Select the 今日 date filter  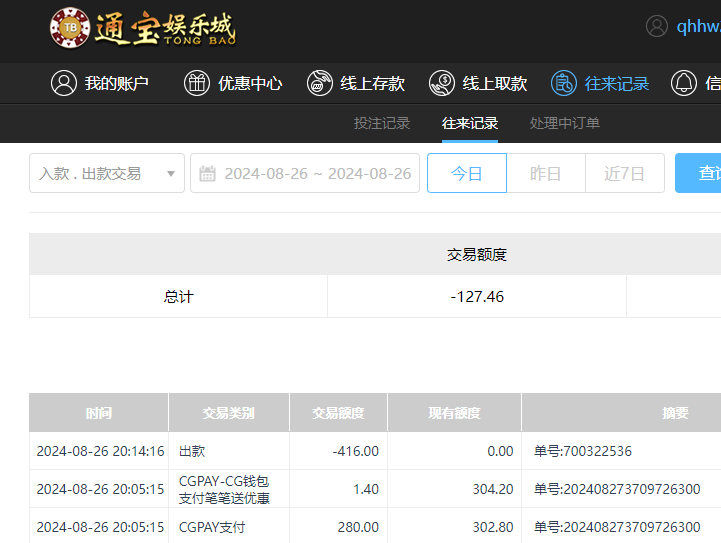[466, 173]
